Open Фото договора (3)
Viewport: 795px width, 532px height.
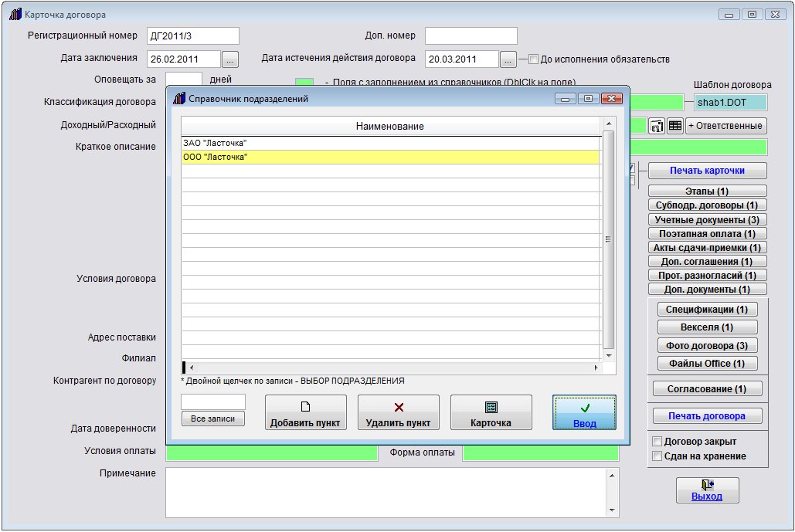707,346
